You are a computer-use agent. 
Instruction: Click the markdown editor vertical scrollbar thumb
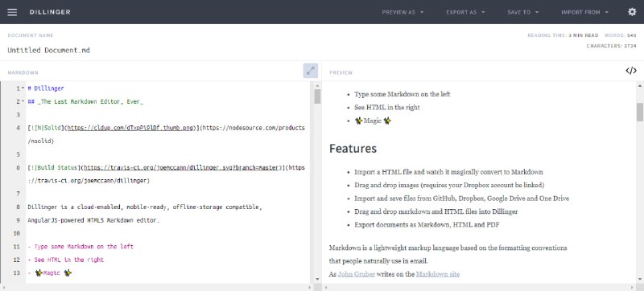pyautogui.click(x=317, y=96)
